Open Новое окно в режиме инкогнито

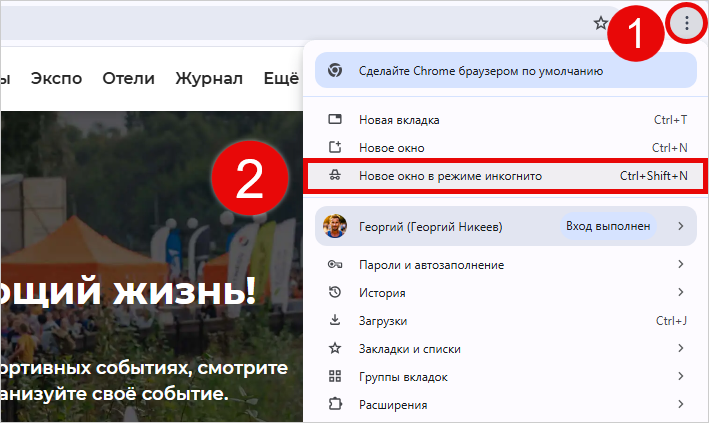click(506, 176)
